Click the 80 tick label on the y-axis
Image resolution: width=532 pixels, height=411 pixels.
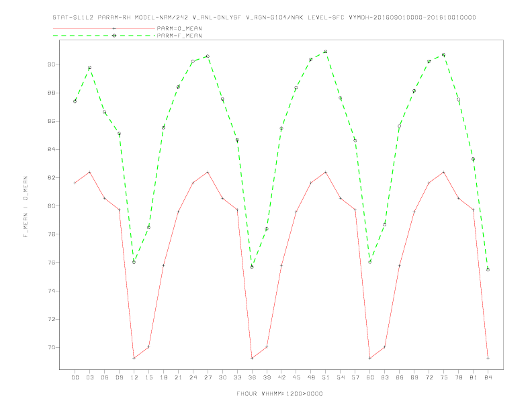click(51, 206)
